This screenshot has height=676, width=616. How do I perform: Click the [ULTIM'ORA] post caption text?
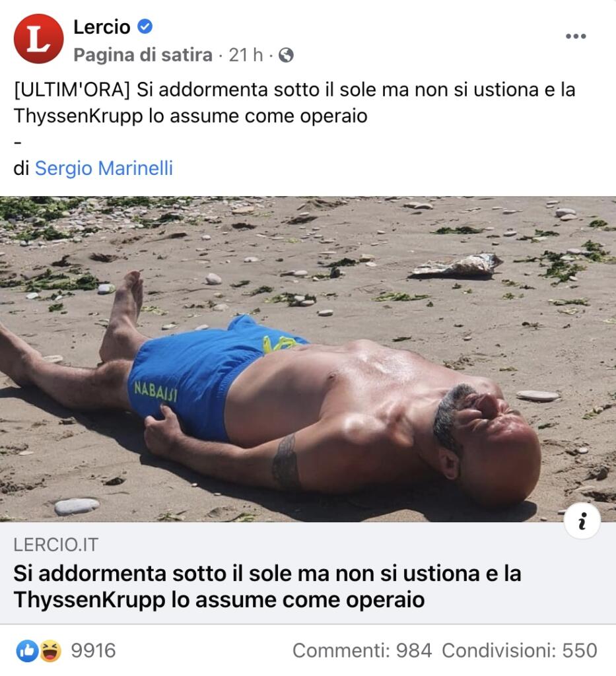(x=294, y=102)
